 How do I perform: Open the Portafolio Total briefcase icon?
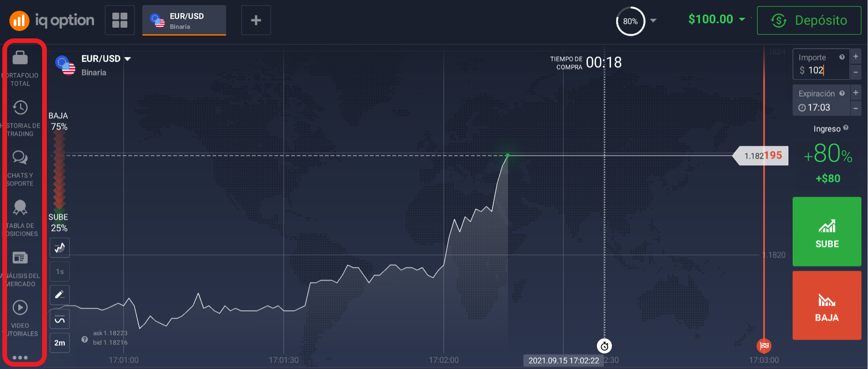(20, 58)
